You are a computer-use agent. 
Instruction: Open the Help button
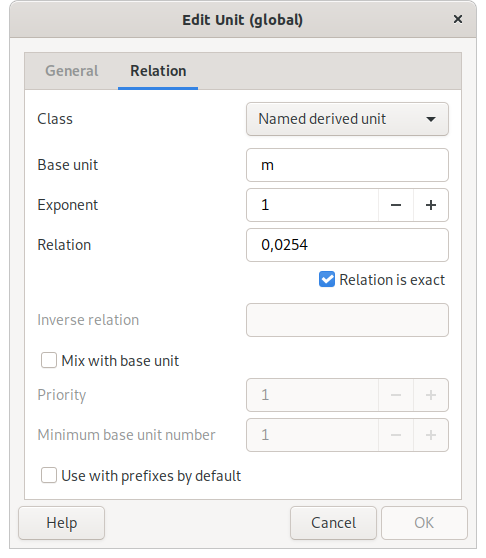tap(62, 523)
